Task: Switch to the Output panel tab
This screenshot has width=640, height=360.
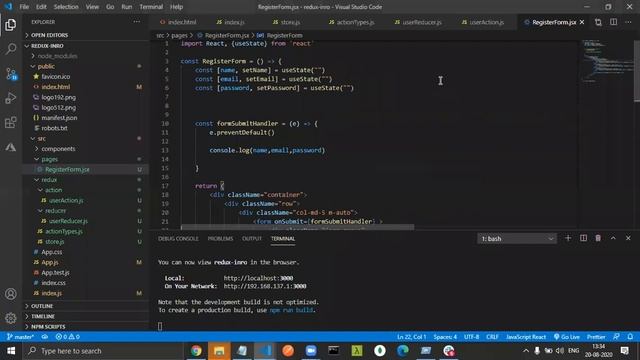Action: tap(252, 238)
